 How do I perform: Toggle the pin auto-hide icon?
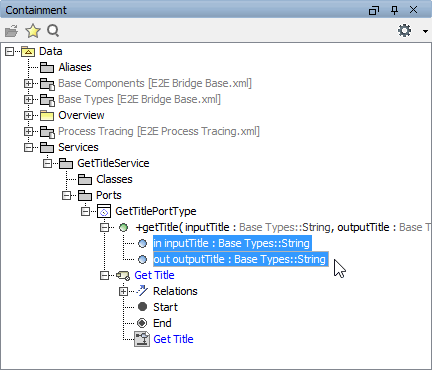pos(394,10)
